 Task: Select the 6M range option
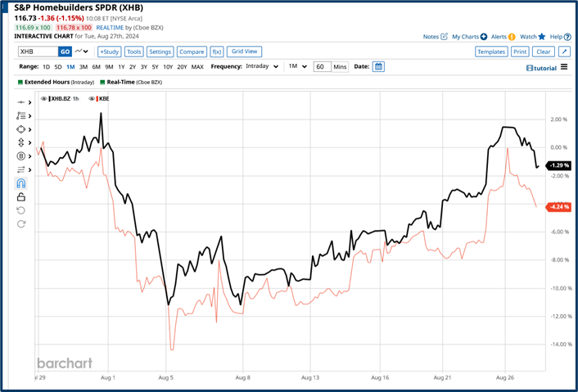(x=96, y=66)
